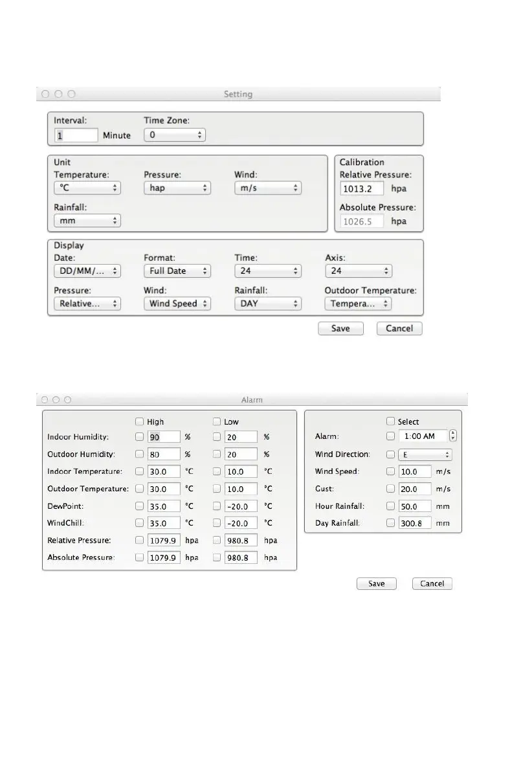Enable the Day Rainfall alarm checkbox
532x771 pixels.
click(390, 523)
